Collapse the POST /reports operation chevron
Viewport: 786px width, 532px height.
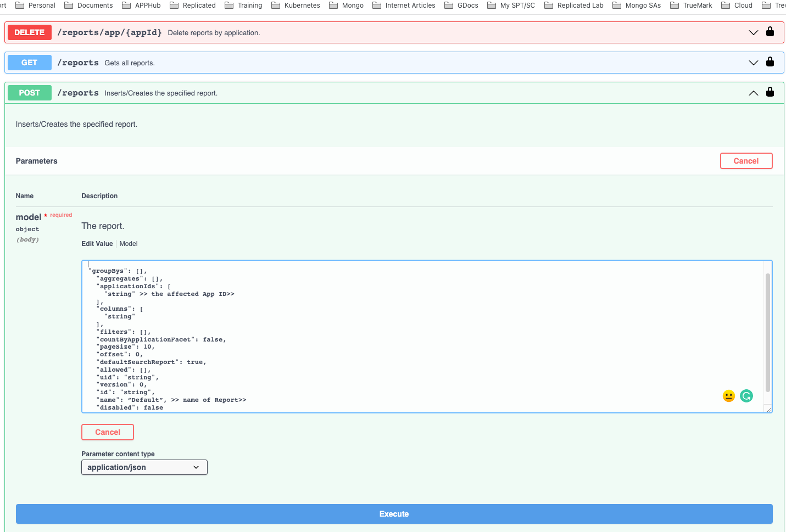[754, 93]
